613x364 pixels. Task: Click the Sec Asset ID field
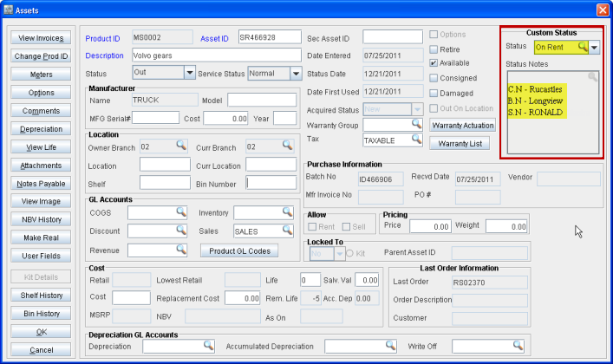[393, 37]
